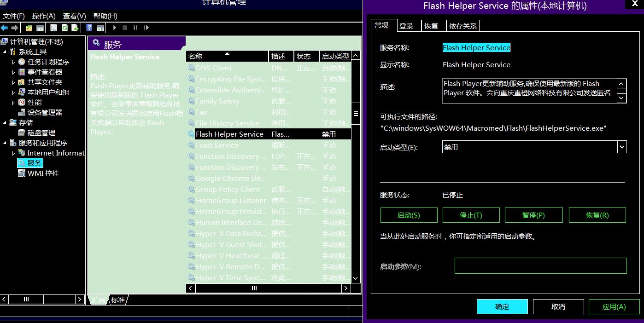Screen dimensions: 644x323
Task: Open the Properties toolbar icon
Action: 54,28
